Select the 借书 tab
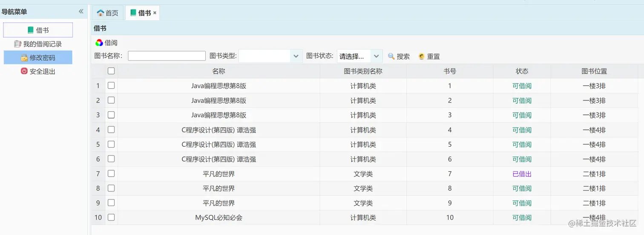This screenshot has width=644, height=235. [142, 13]
